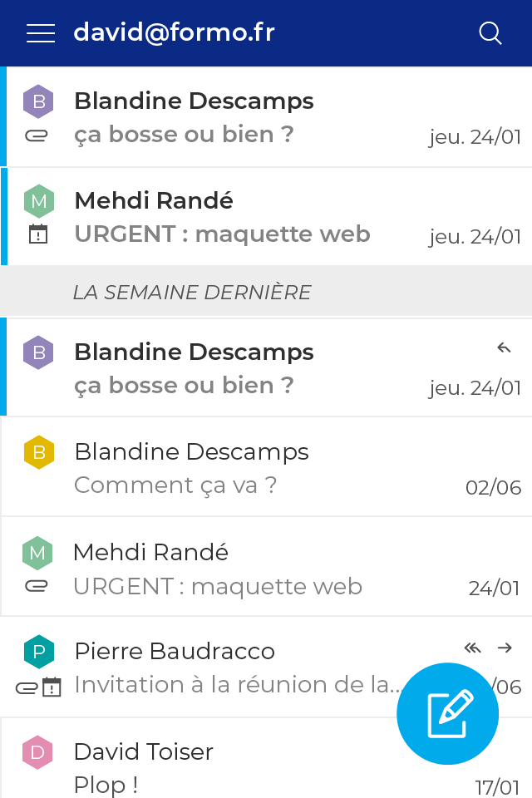Tap the search magnifier icon

[x=490, y=33]
